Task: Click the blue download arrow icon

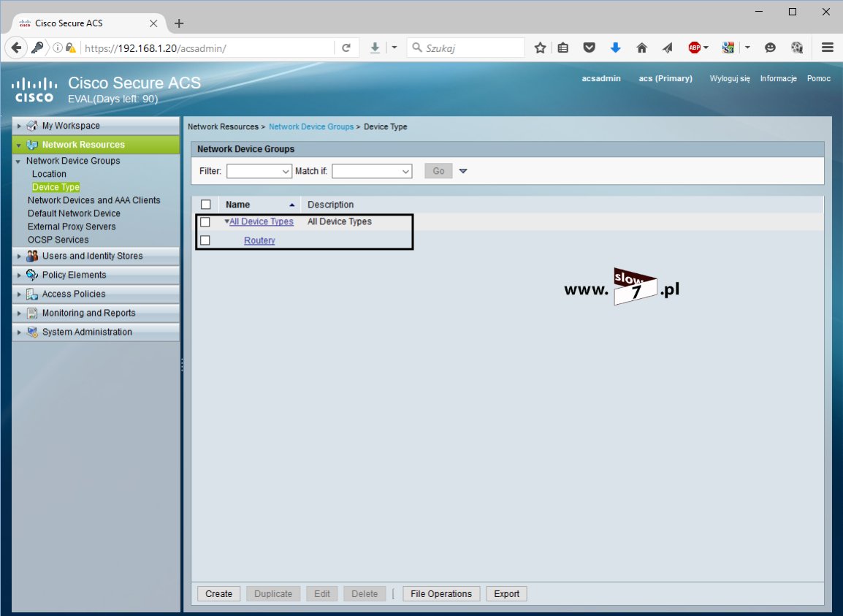Action: (x=616, y=48)
